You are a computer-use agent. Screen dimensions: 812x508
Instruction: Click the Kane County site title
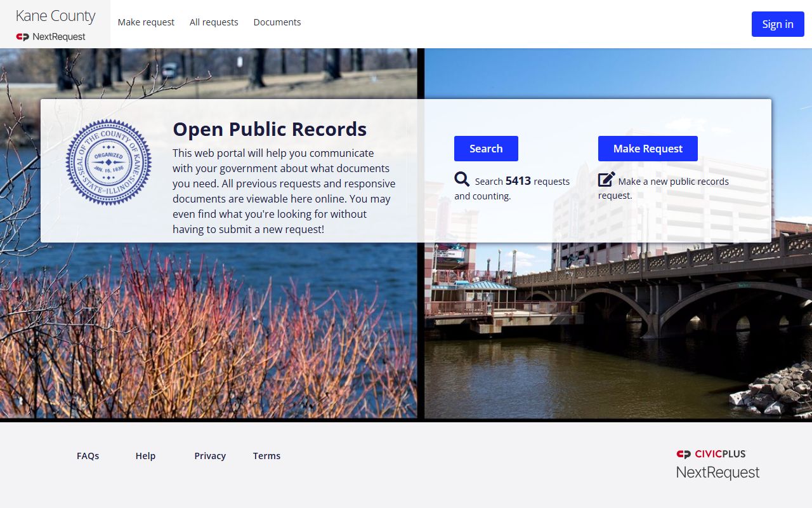pyautogui.click(x=55, y=16)
